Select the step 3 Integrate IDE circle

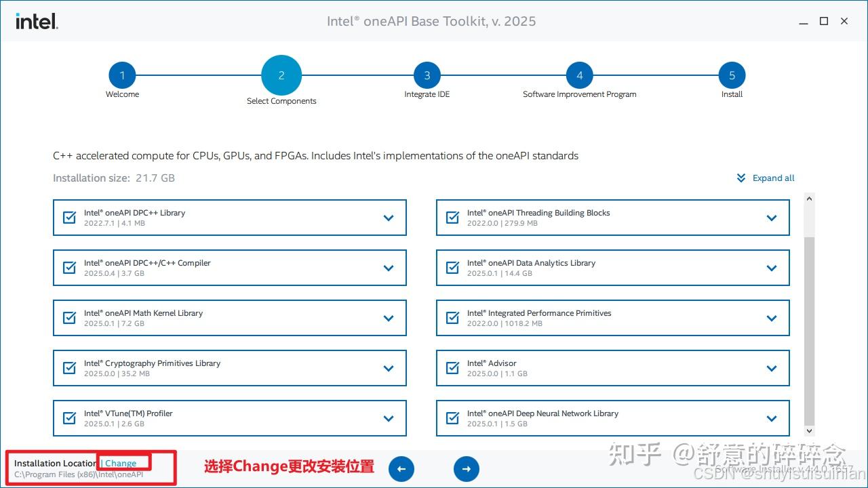coord(427,75)
